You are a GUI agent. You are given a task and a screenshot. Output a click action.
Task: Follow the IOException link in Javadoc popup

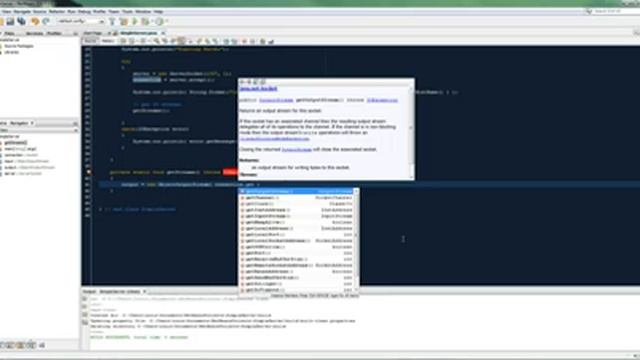pos(382,100)
